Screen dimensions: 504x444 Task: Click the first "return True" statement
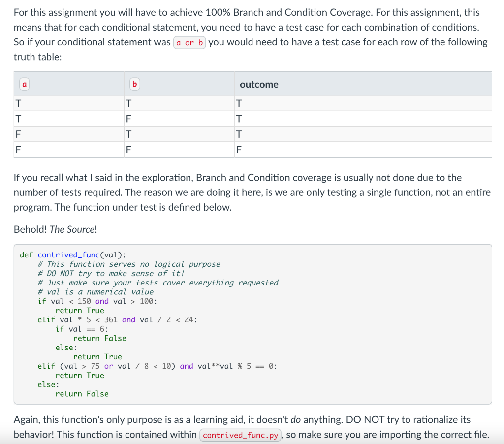point(80,310)
